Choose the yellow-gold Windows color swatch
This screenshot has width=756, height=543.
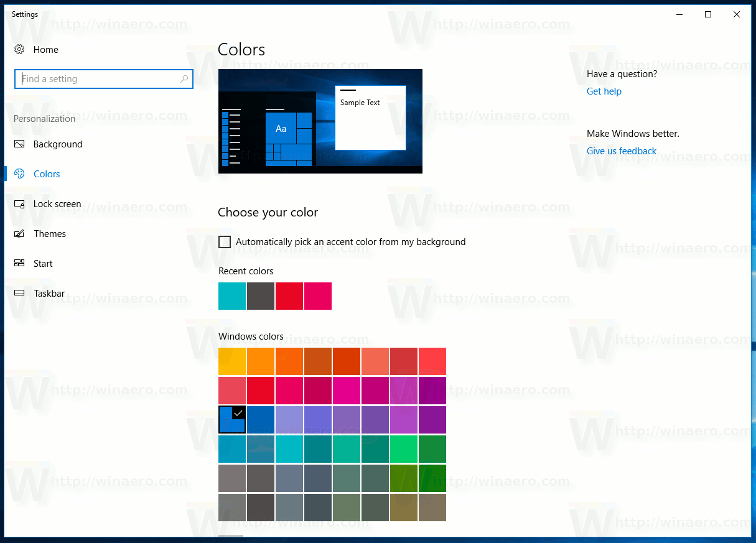click(x=232, y=361)
